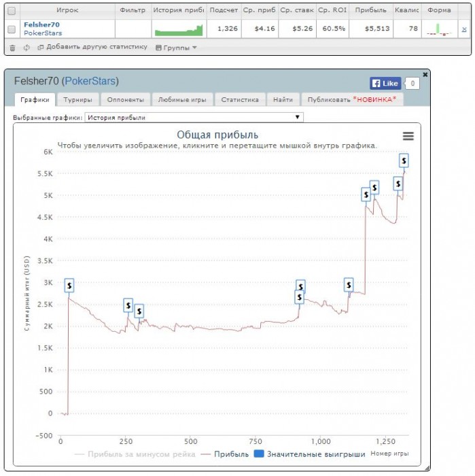475x476 pixels.
Task: Click the $4.16 average profit value
Action: click(x=264, y=29)
